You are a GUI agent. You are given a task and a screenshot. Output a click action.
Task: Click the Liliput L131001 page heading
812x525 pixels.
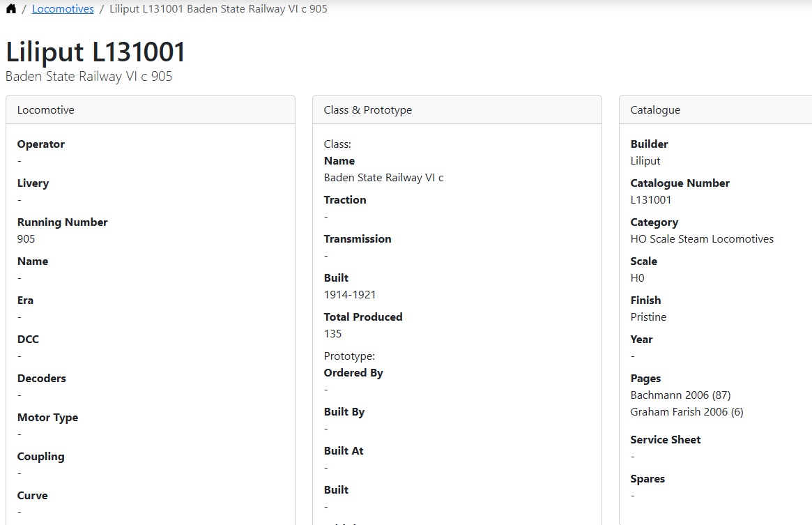pyautogui.click(x=95, y=52)
